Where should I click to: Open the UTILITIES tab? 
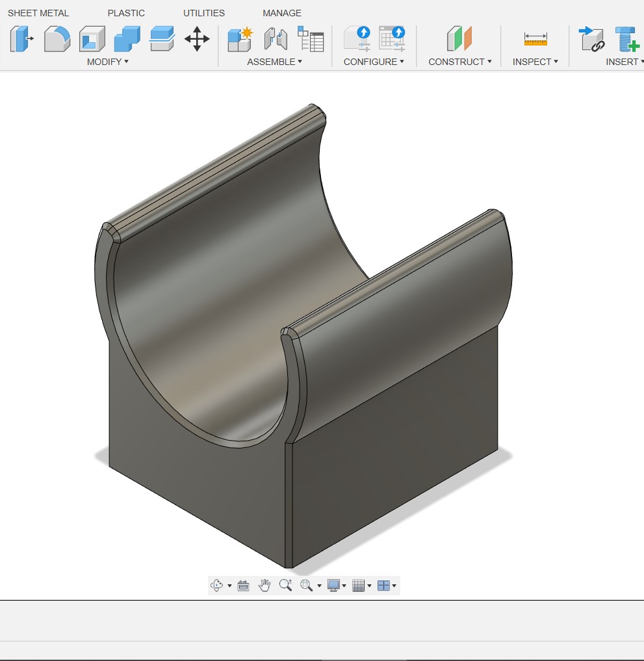(204, 13)
